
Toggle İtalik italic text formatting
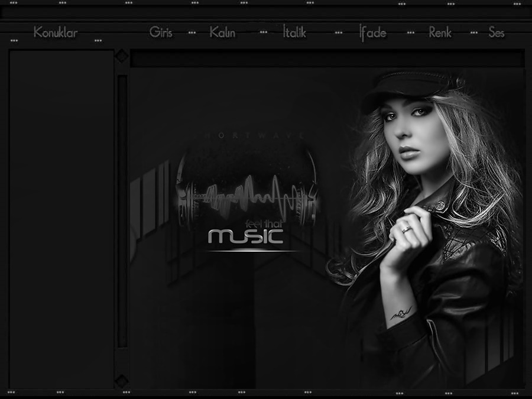[x=294, y=33]
